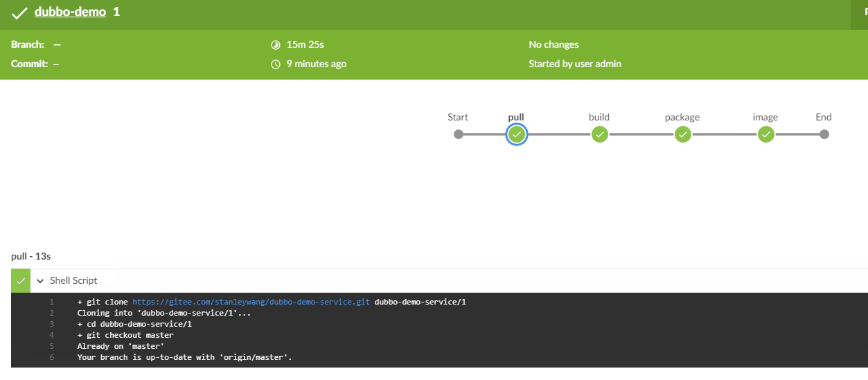Screen dimensions: 868x380
Task: Click log line 'Your branch is up-to-date'
Action: tap(184, 358)
